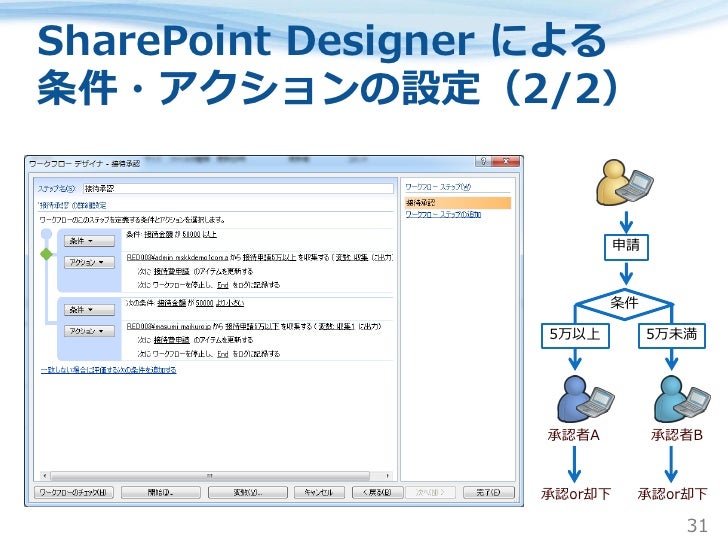728x546 pixels.
Task: Click the RED003 admin user link in first action
Action: [x=177, y=257]
